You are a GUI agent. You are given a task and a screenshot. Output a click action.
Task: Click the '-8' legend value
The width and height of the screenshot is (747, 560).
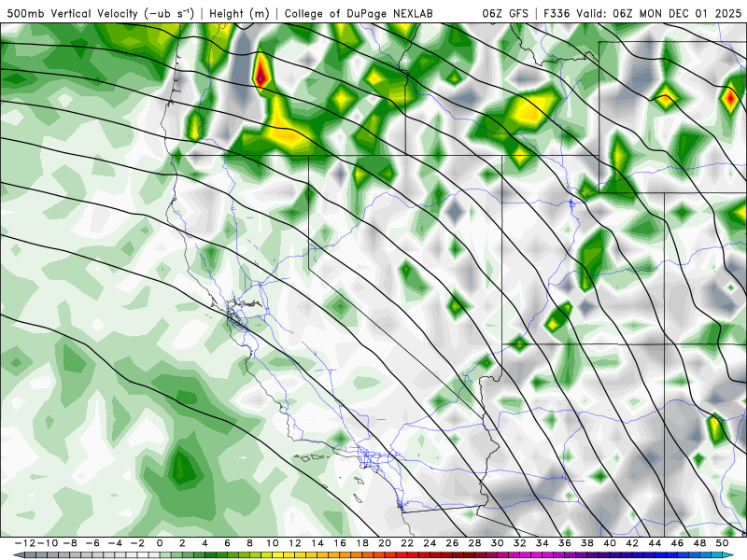(69, 543)
